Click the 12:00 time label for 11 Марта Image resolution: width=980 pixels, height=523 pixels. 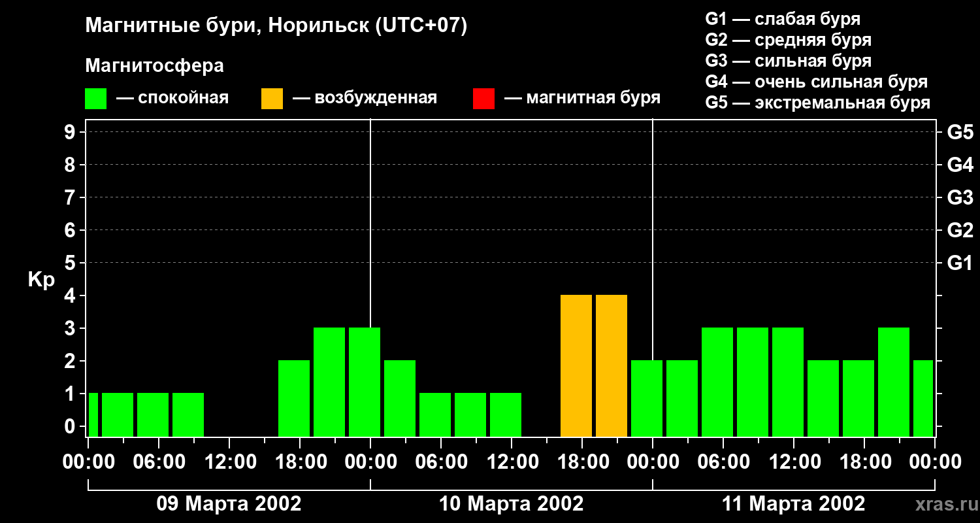click(x=794, y=462)
